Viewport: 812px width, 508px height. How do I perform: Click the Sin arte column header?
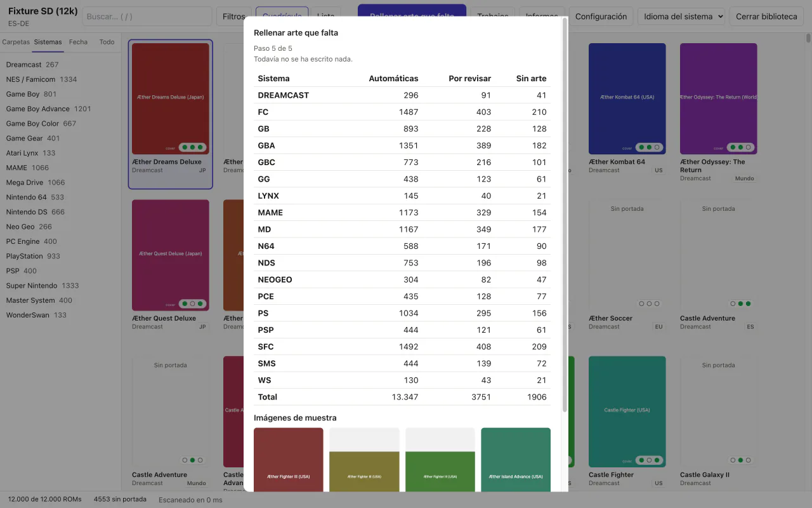click(531, 78)
